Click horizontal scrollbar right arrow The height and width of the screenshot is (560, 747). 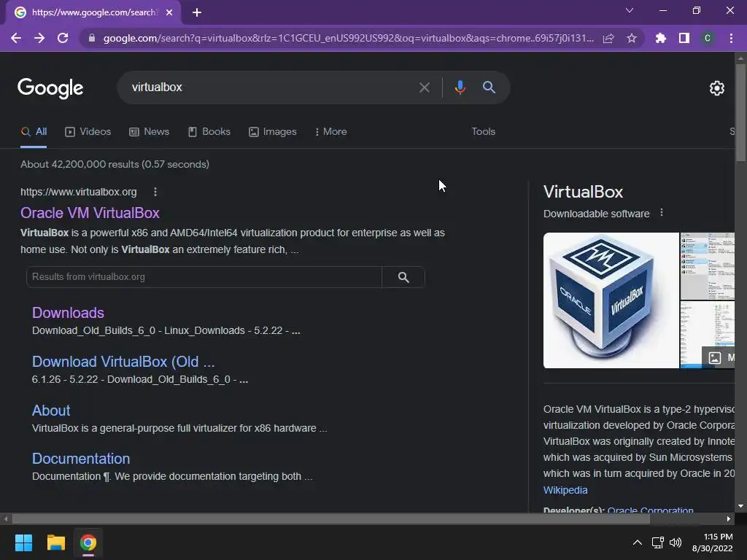click(729, 518)
